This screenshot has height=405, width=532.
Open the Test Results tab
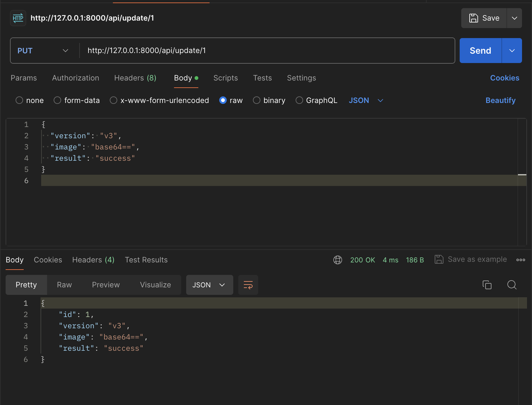pyautogui.click(x=146, y=260)
